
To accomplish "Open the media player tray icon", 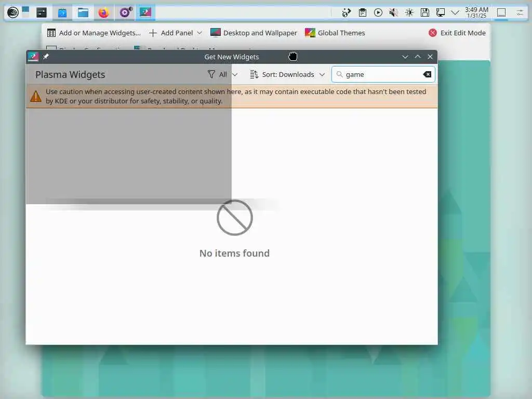I will click(378, 13).
